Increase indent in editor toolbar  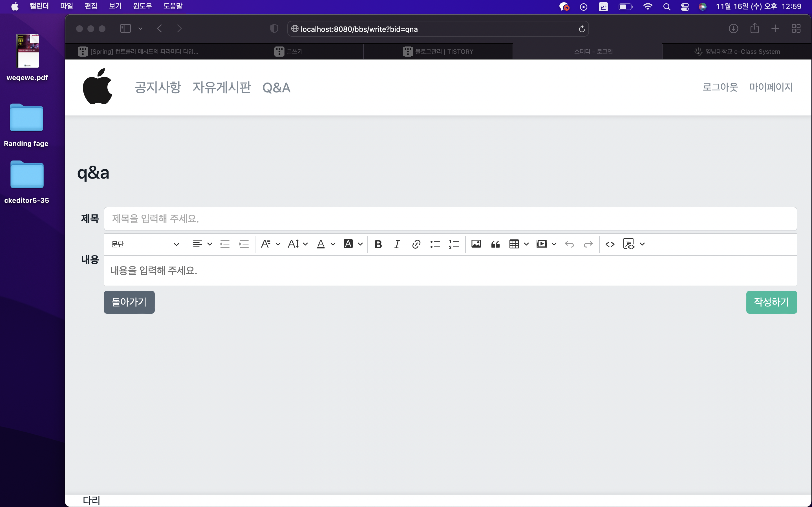pos(244,244)
